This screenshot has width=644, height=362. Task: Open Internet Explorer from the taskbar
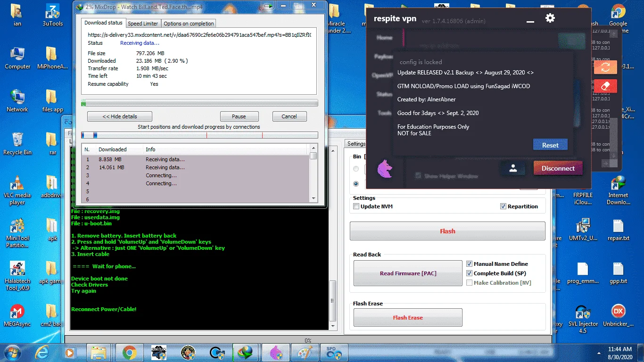(42, 352)
